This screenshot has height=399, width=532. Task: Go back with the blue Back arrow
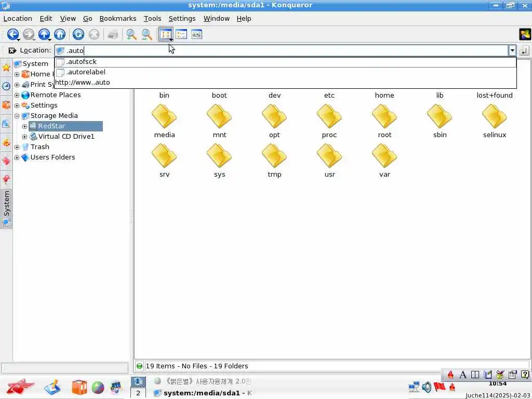tap(12, 34)
